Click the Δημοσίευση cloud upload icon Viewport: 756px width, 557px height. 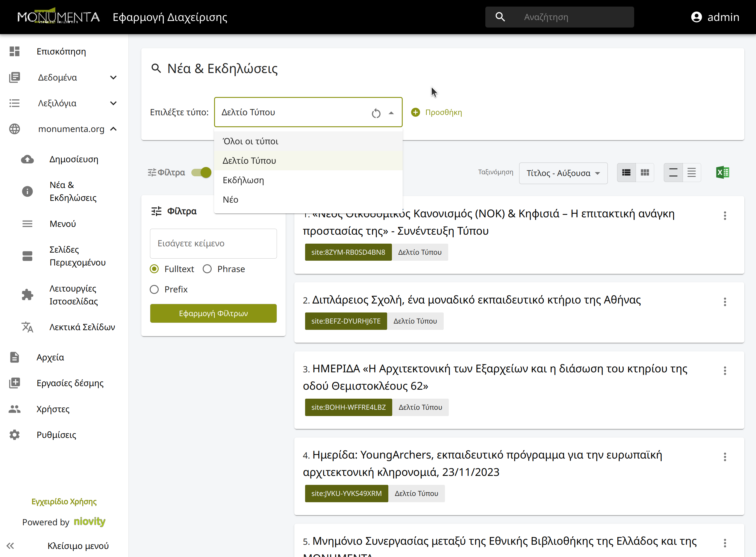27,159
